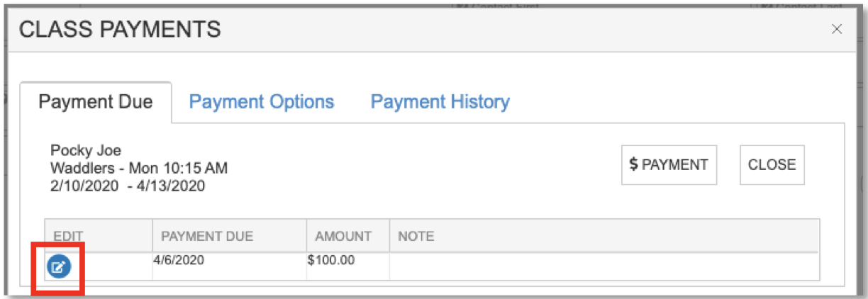The height and width of the screenshot is (299, 868).
Task: Click the 2/10/2020 - 4/13/2020 date range
Action: [128, 186]
